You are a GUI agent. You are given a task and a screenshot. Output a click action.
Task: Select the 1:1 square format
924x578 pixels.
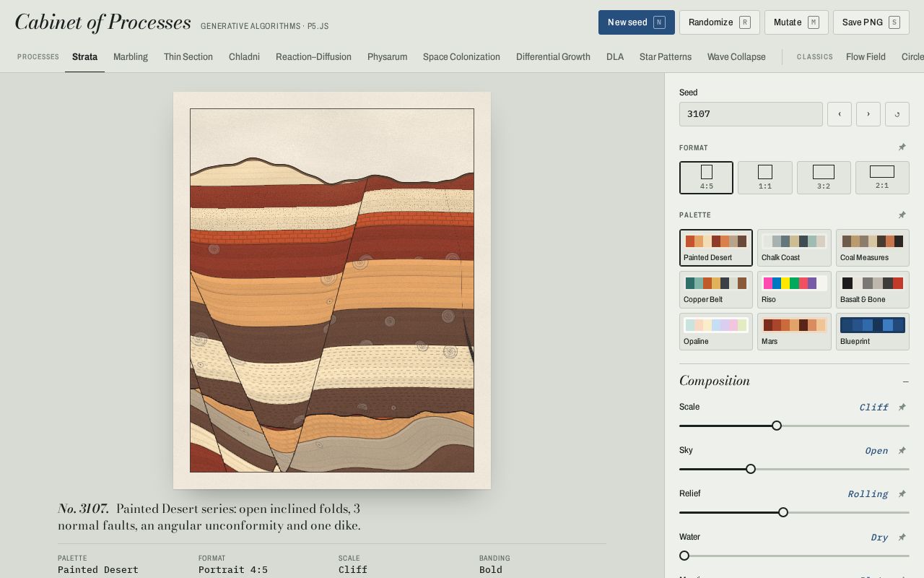[x=765, y=178]
